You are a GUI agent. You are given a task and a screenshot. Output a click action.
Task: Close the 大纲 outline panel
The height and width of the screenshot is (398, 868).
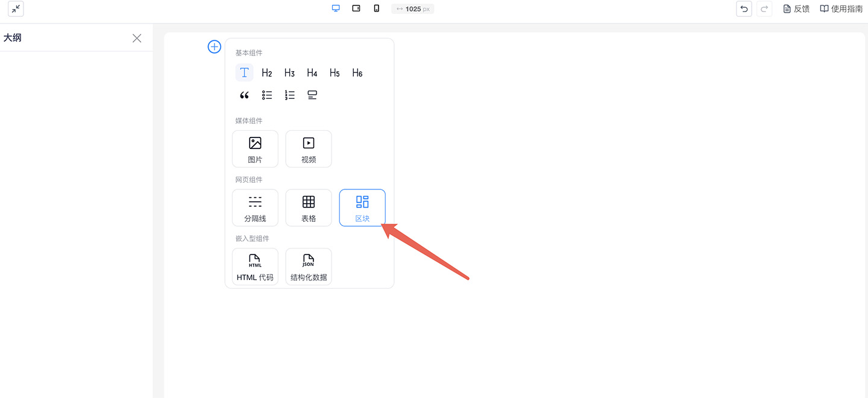pos(137,38)
